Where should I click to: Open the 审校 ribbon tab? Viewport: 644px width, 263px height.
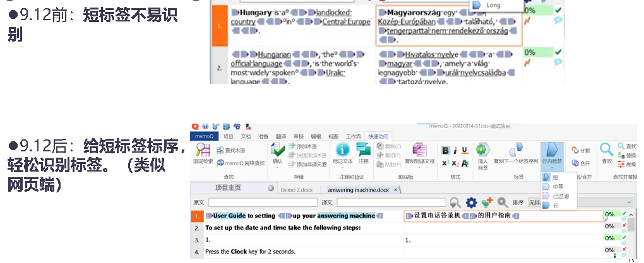[x=299, y=136]
